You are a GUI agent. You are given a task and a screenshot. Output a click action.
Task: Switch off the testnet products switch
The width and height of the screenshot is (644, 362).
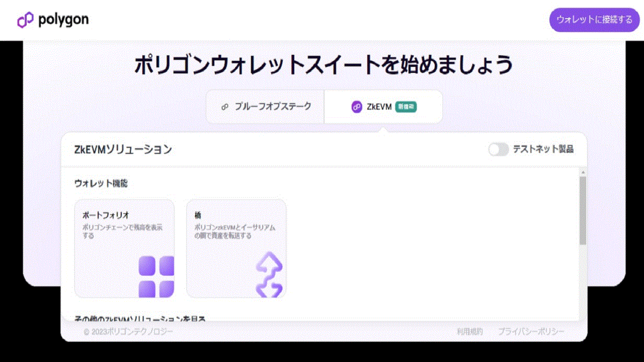pos(498,149)
